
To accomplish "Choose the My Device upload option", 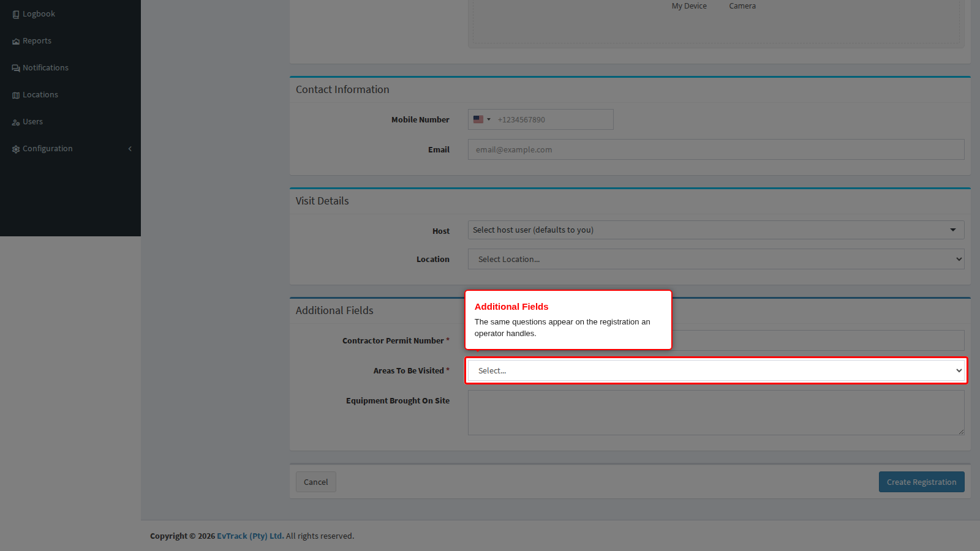I will pos(689,6).
